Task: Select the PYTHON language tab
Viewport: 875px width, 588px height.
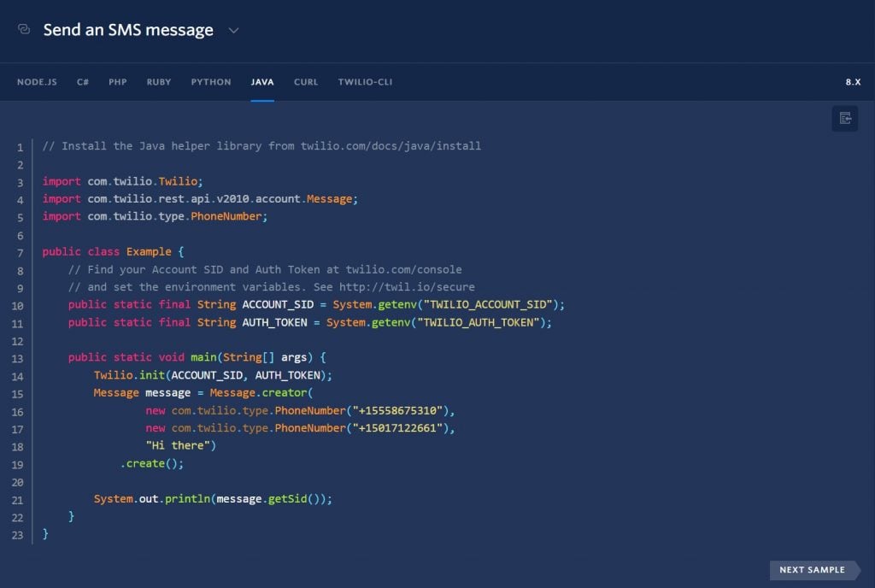Action: coord(210,82)
